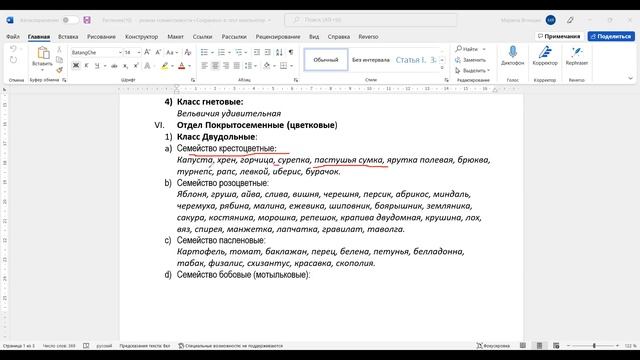The width and height of the screenshot is (640, 360).
Task: Decrease paragraph indent
Action: click(x=257, y=52)
